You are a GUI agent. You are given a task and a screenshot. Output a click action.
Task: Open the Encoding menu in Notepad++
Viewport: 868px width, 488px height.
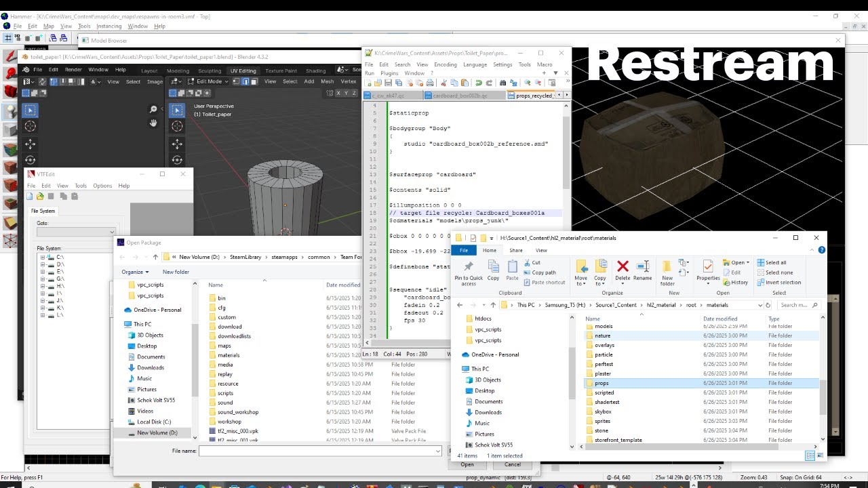click(446, 64)
